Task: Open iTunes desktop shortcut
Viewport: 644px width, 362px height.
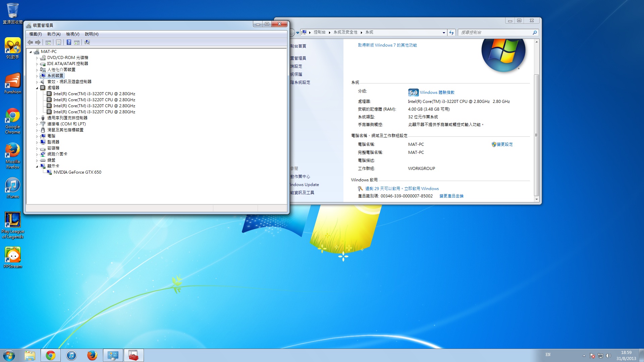Action: click(x=13, y=188)
